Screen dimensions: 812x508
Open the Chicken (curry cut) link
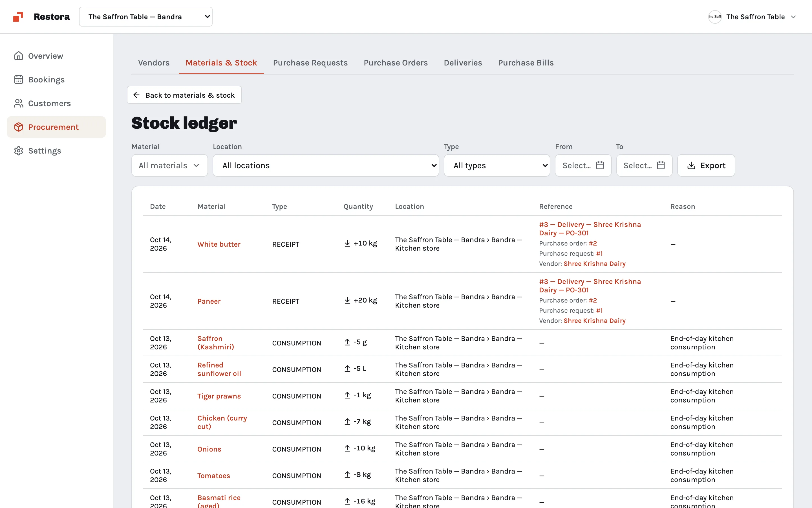pos(222,422)
